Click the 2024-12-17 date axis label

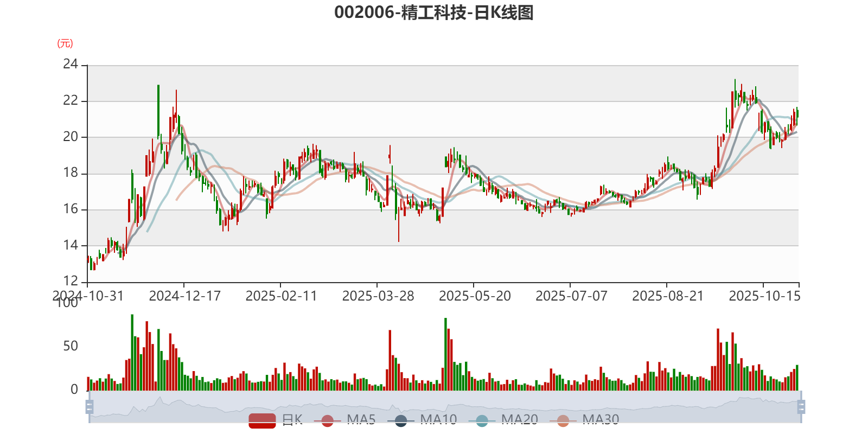pyautogui.click(x=184, y=296)
